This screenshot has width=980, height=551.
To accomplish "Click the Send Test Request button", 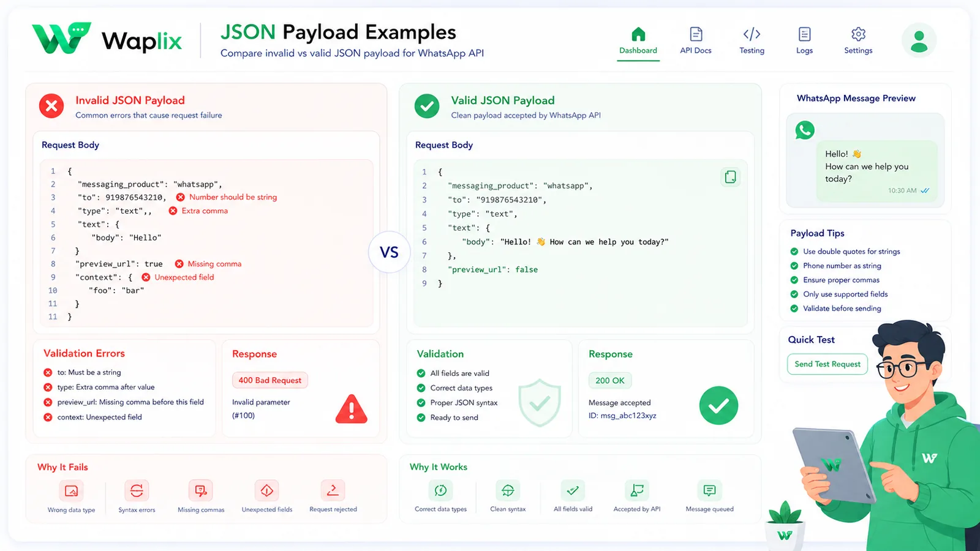I will click(x=827, y=364).
